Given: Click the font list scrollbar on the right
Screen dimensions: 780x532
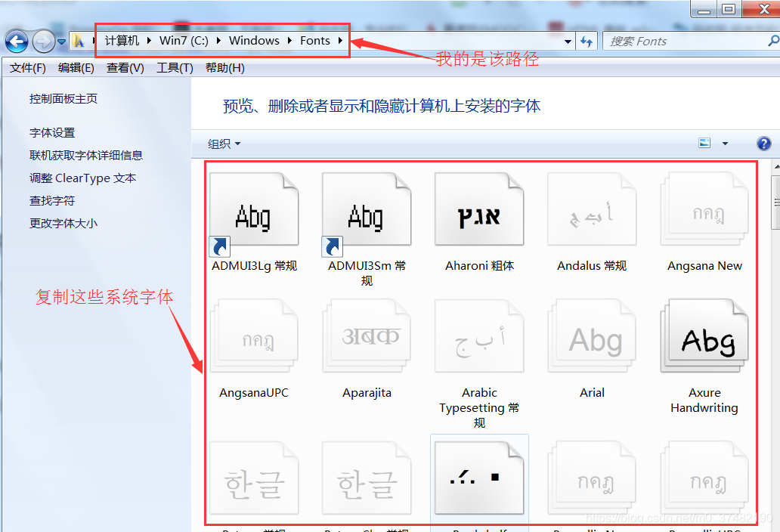Looking at the screenshot, I should point(775,202).
